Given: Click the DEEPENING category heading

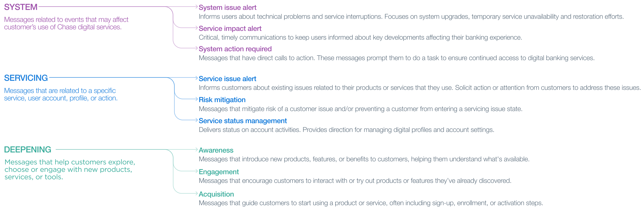Looking at the screenshot, I should [x=28, y=150].
